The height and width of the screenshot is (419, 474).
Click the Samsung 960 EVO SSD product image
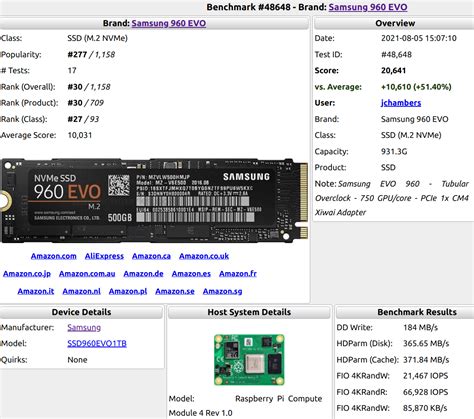[x=154, y=200]
